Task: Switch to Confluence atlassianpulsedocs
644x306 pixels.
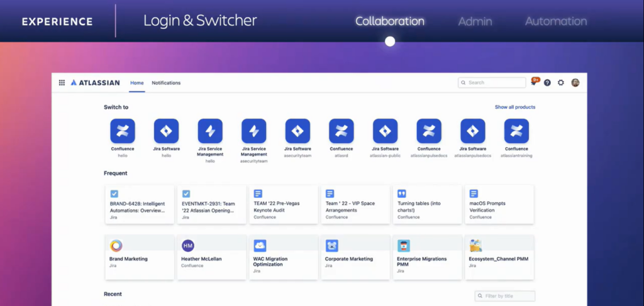Action: 429,138
